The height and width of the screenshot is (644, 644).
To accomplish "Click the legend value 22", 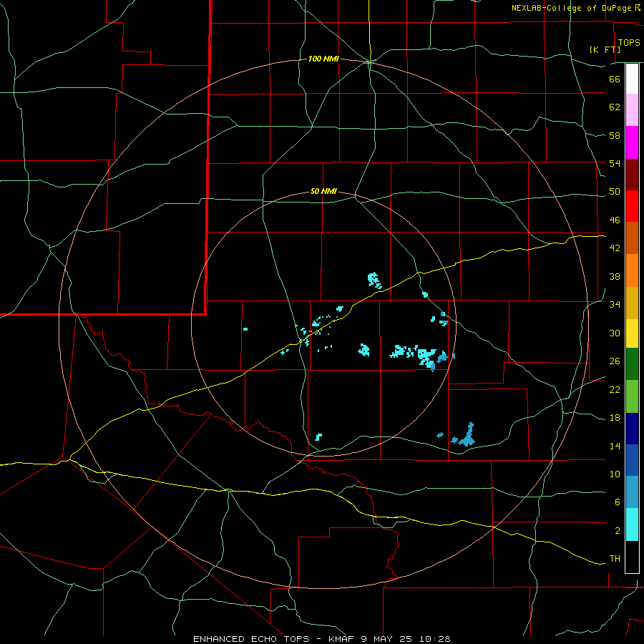I will pyautogui.click(x=615, y=389).
